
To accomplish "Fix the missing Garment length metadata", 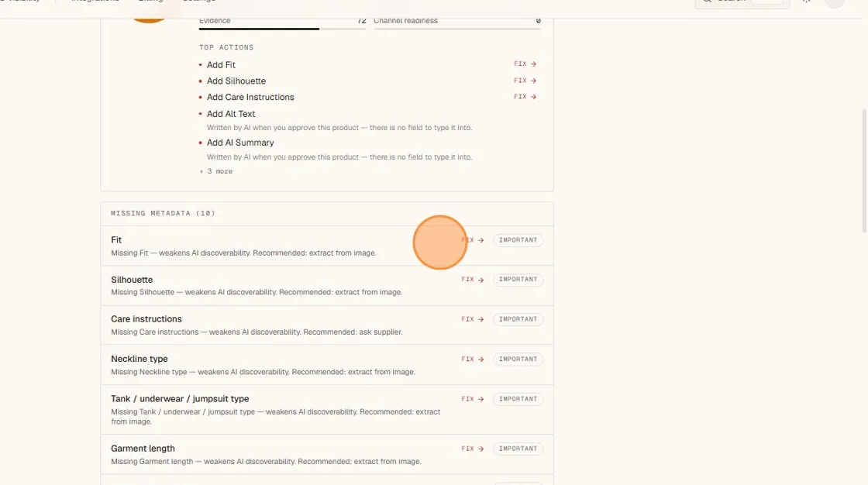I will (472, 449).
